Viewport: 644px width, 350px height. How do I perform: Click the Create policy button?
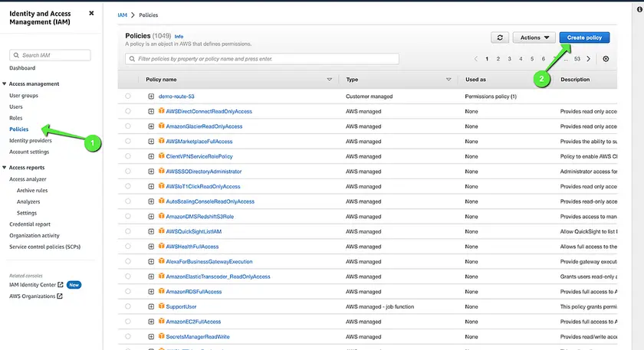click(584, 38)
